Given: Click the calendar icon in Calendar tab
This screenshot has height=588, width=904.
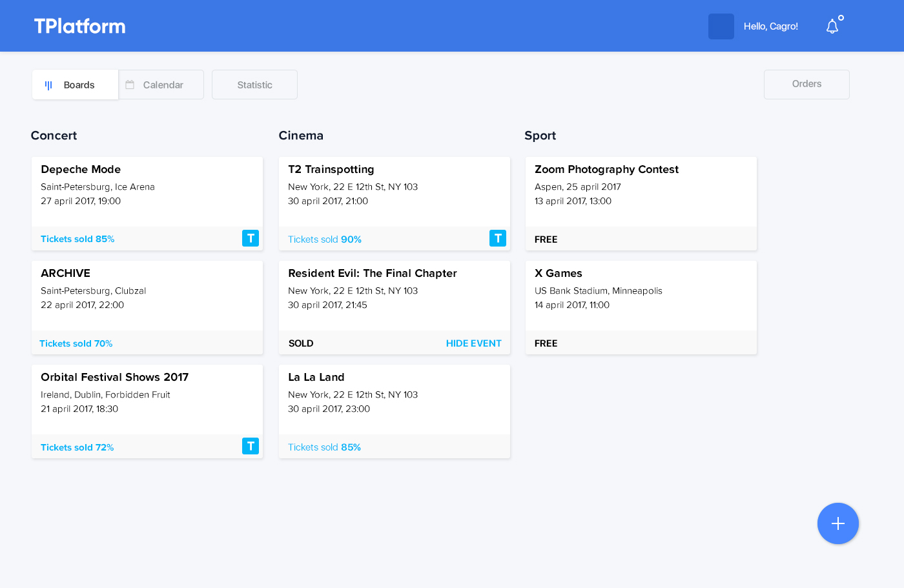Looking at the screenshot, I should [x=130, y=85].
